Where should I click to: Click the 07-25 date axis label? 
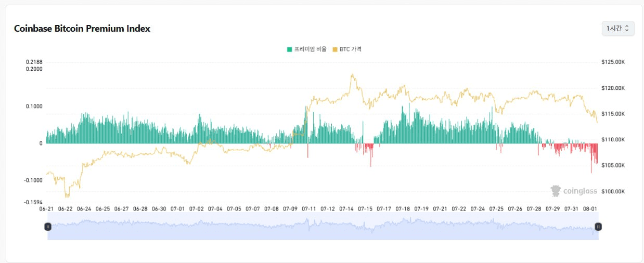tap(496, 208)
